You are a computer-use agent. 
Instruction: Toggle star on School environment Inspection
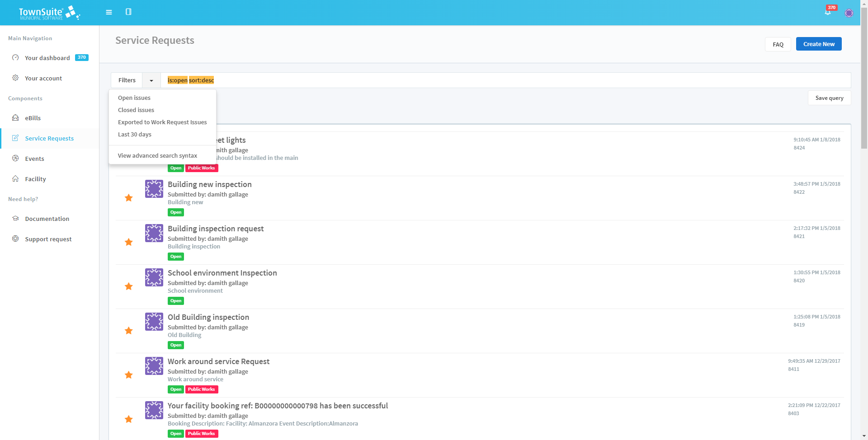pos(129,286)
